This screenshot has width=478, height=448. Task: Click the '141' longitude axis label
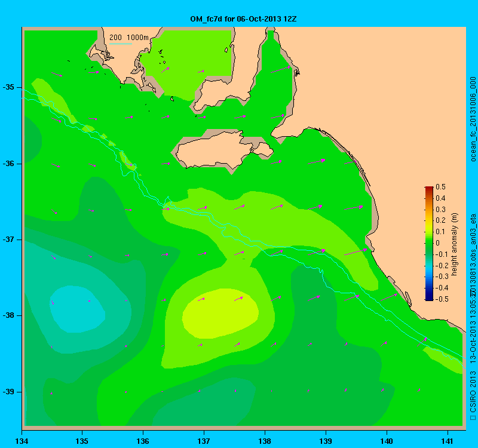point(448,441)
